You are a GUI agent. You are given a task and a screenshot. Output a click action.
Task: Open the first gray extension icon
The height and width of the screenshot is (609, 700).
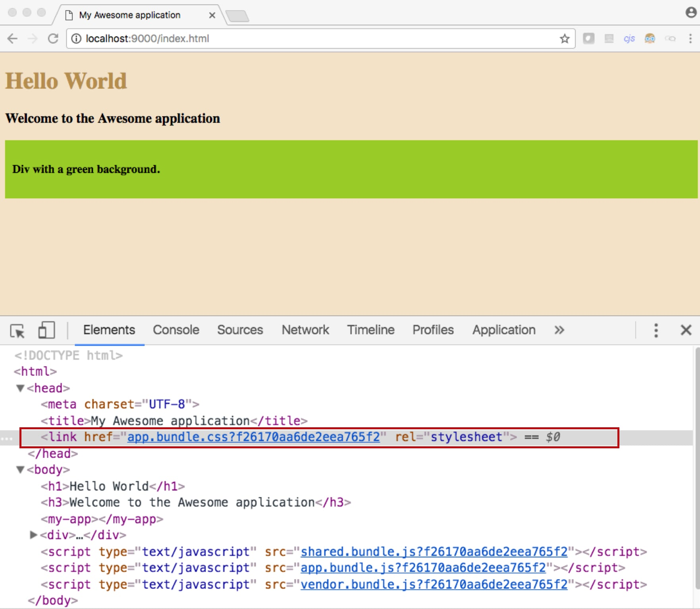[x=588, y=38]
